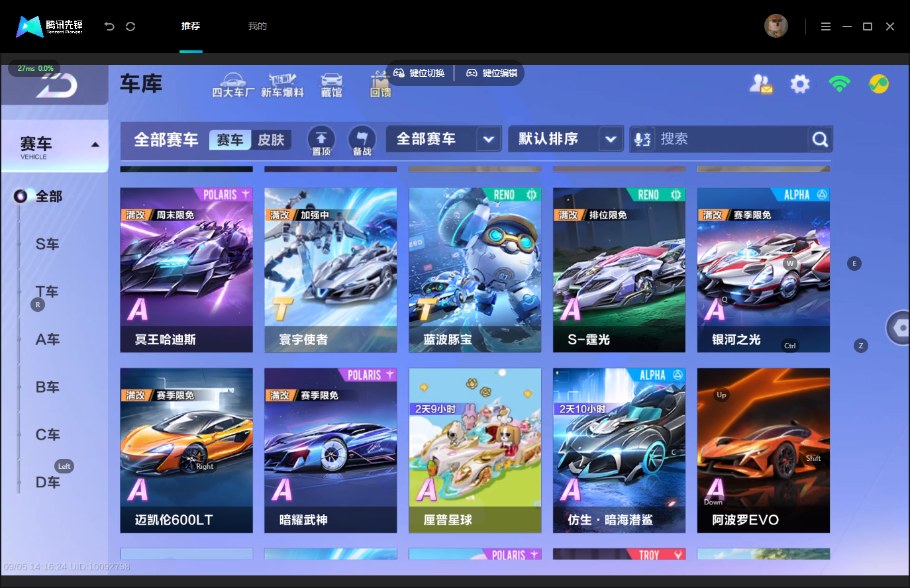This screenshot has width=910, height=588.
Task: Click the search magnifier icon
Action: tap(820, 139)
